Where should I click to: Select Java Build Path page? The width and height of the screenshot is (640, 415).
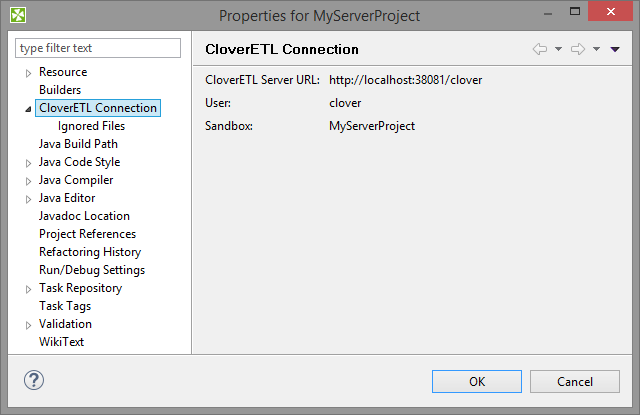point(78,144)
